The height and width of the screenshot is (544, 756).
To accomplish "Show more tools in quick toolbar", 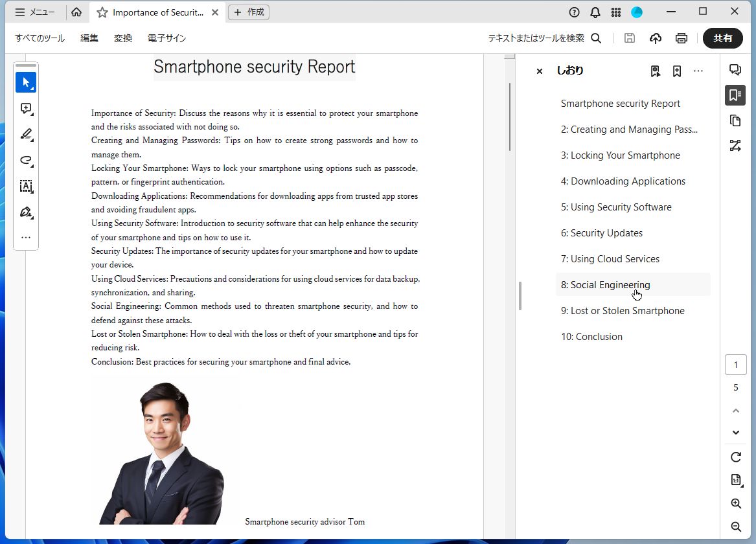I will tap(26, 238).
